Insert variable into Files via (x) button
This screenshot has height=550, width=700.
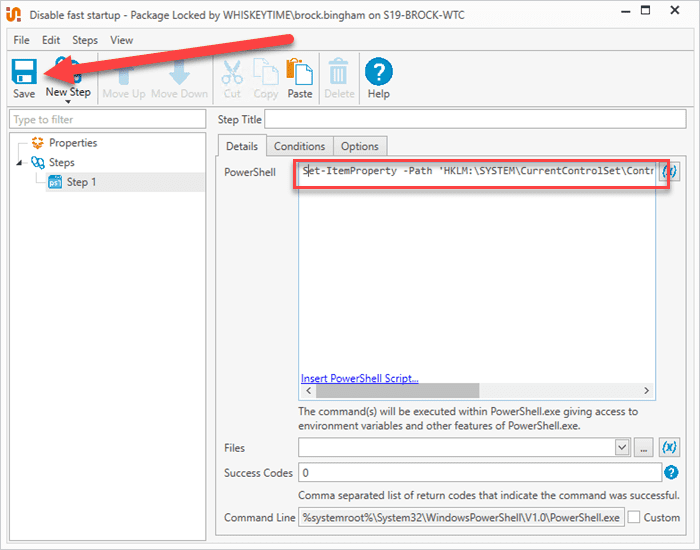click(x=669, y=447)
